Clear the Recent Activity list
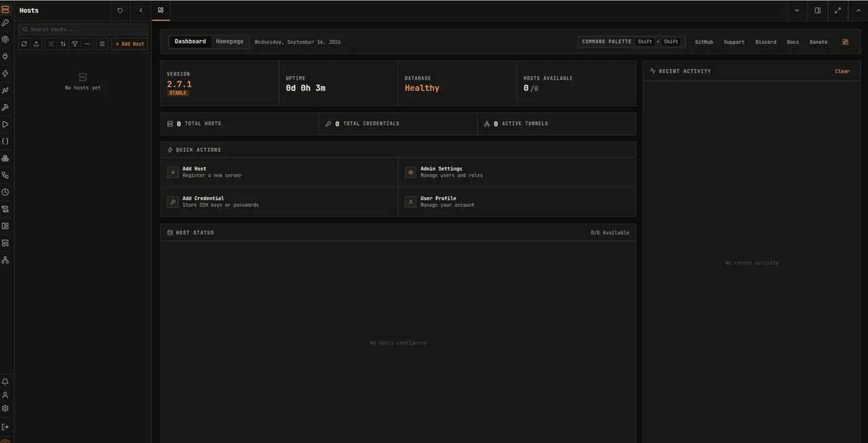 pos(842,71)
